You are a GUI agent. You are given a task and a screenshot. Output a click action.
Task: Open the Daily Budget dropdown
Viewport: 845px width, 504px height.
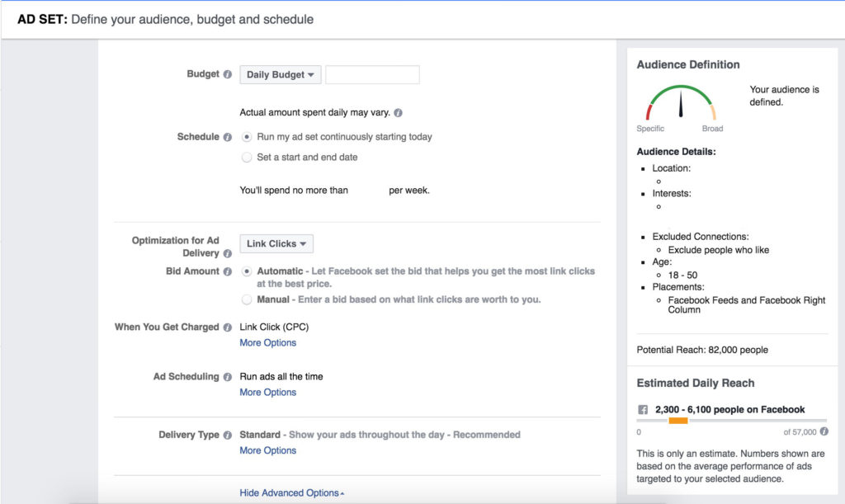(281, 74)
